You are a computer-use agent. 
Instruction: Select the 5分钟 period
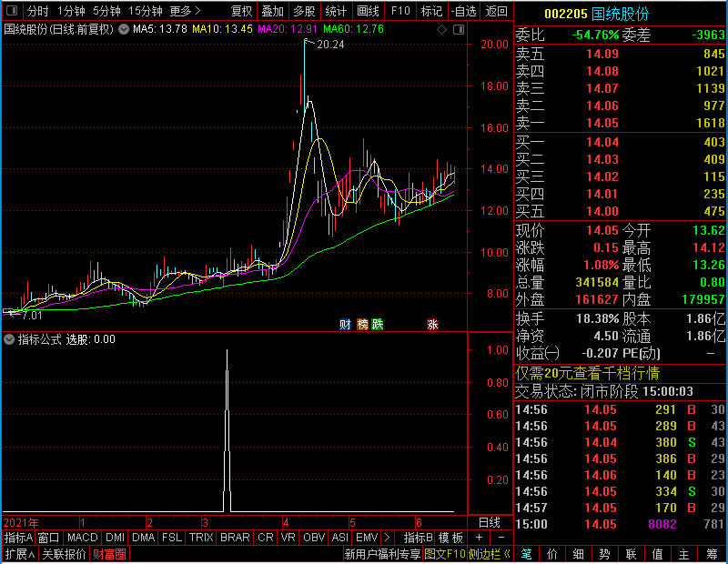(x=106, y=11)
